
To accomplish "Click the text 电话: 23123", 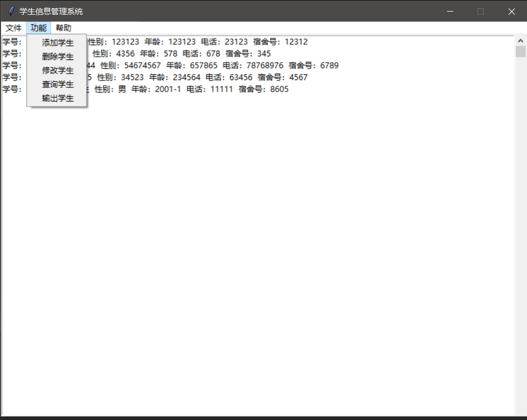I will (224, 42).
